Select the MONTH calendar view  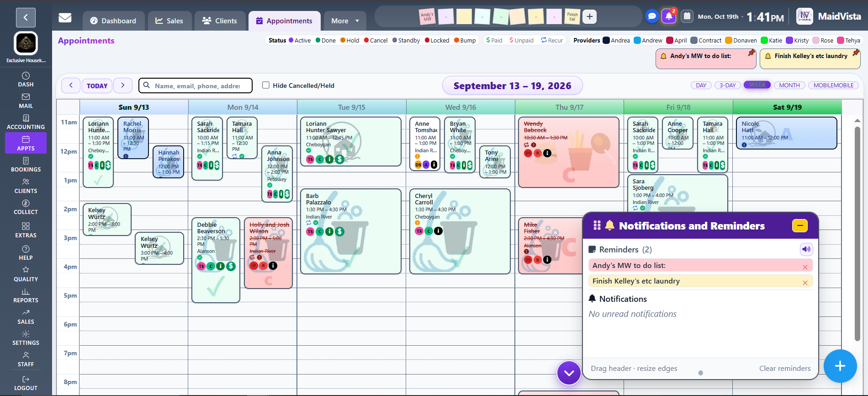[x=789, y=85]
